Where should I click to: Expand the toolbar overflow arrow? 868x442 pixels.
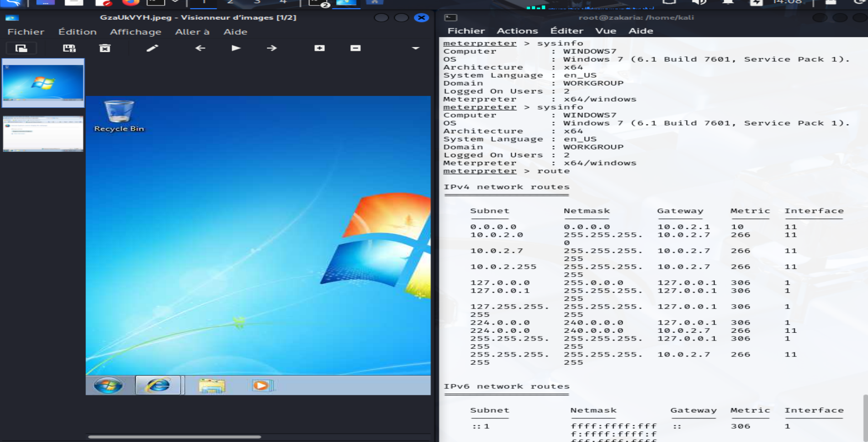click(415, 48)
